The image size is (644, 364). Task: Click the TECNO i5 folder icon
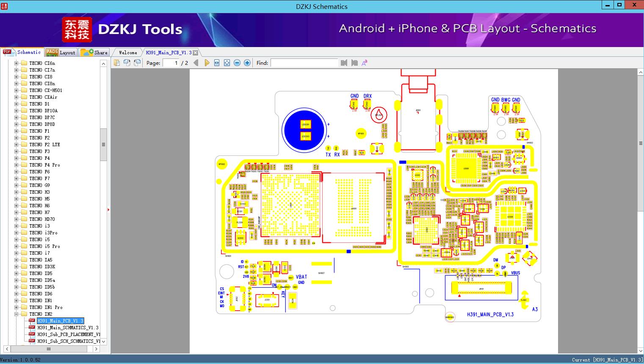(24, 239)
